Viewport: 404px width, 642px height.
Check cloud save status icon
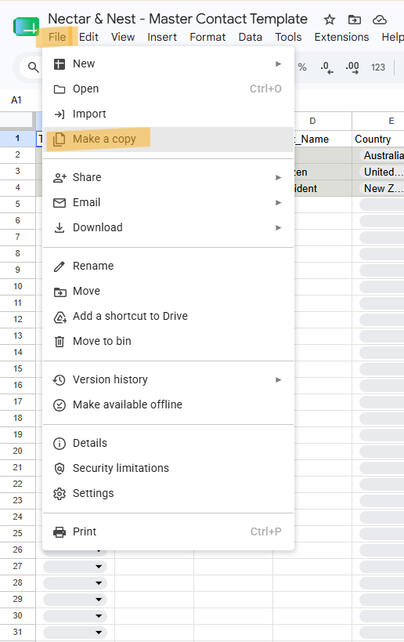[x=379, y=19]
